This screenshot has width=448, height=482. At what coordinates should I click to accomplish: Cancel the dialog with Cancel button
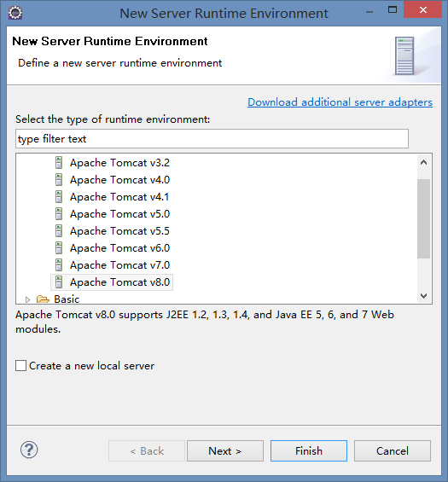click(x=393, y=451)
